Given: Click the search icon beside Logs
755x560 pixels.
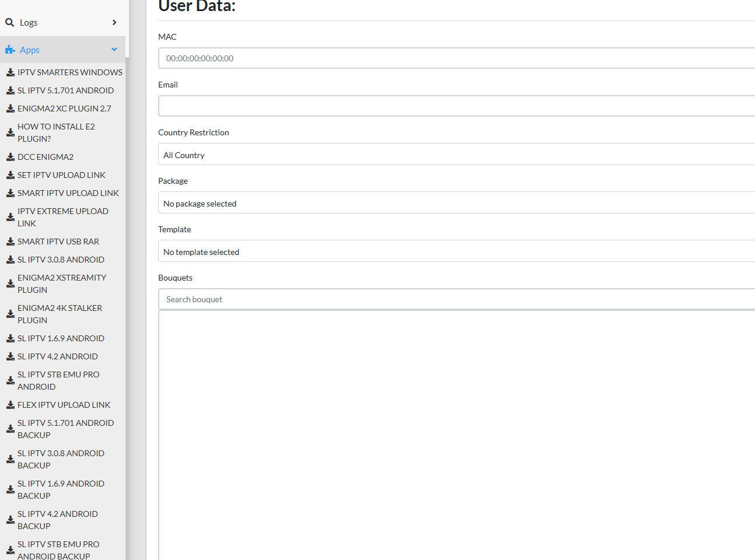Looking at the screenshot, I should coord(9,22).
